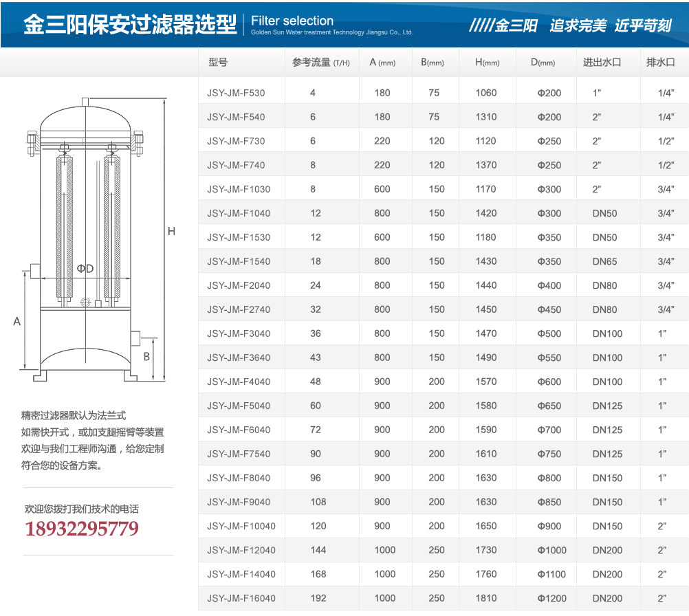Select model cell JSY-JM-F12040

pos(241,550)
